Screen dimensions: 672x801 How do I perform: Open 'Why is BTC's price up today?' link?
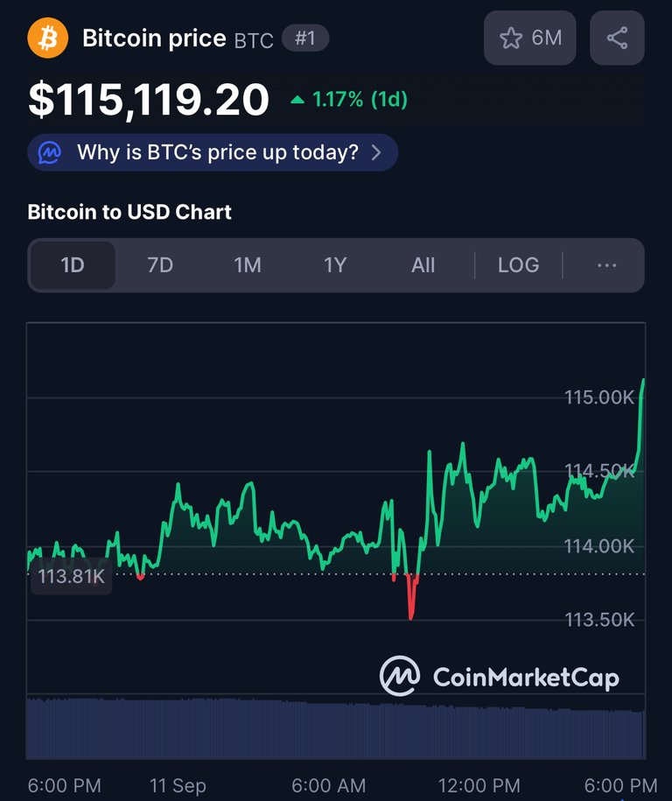pos(213,152)
